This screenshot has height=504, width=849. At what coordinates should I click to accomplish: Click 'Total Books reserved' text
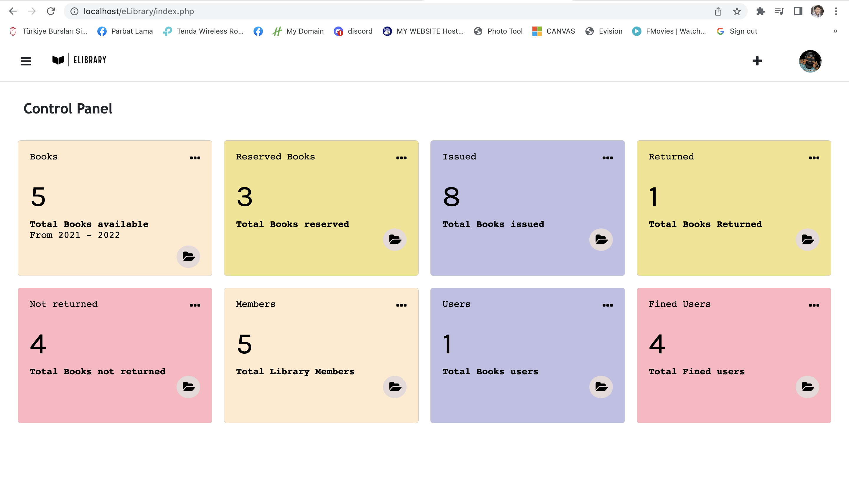coord(292,224)
